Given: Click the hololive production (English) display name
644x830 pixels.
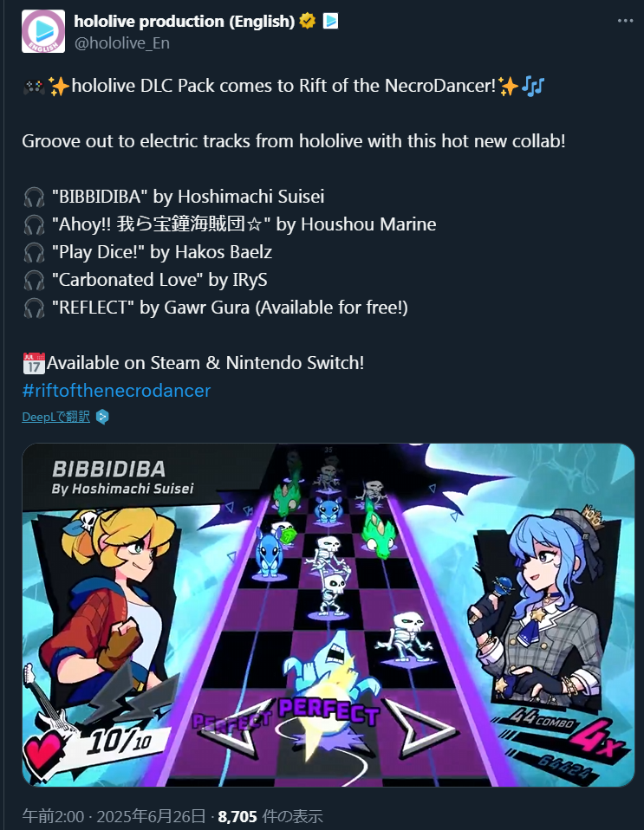Looking at the screenshot, I should point(185,21).
